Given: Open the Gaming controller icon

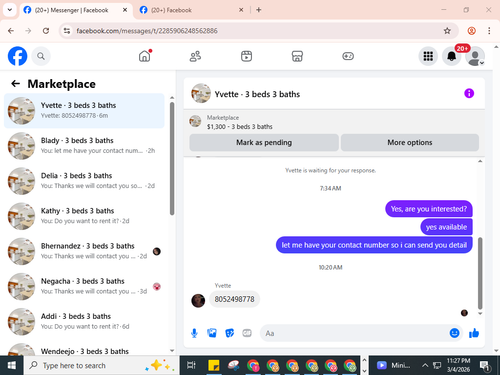Looking at the screenshot, I should click(x=348, y=56).
